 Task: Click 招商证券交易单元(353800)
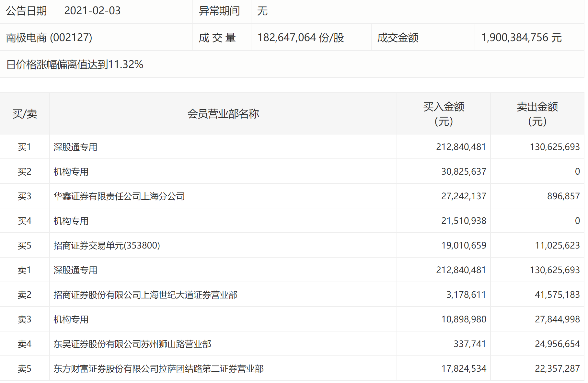tap(107, 246)
